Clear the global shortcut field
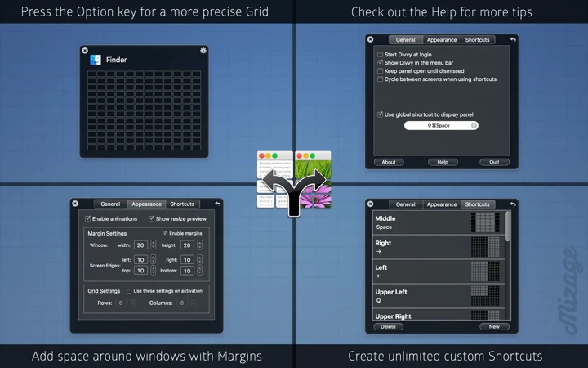 tap(474, 125)
